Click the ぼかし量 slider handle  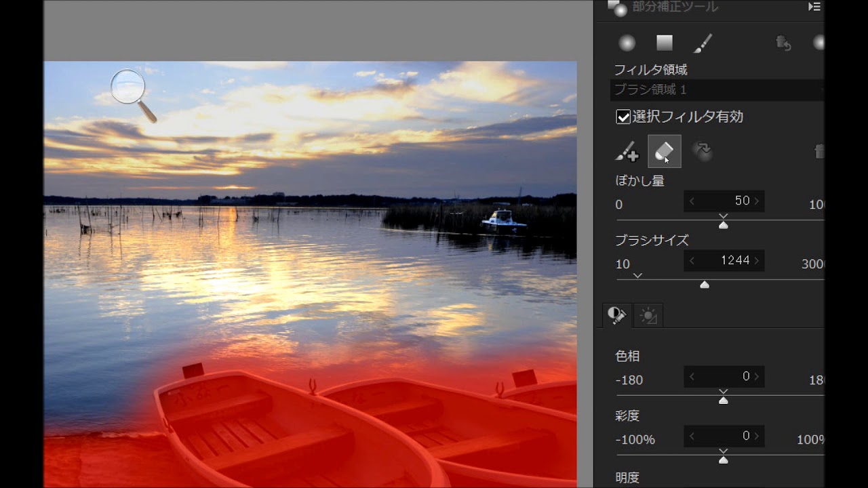pos(724,224)
